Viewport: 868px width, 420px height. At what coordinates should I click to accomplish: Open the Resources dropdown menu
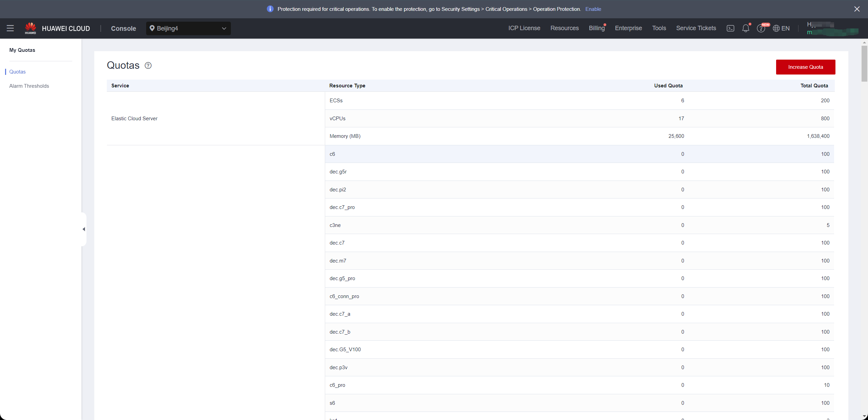click(565, 28)
